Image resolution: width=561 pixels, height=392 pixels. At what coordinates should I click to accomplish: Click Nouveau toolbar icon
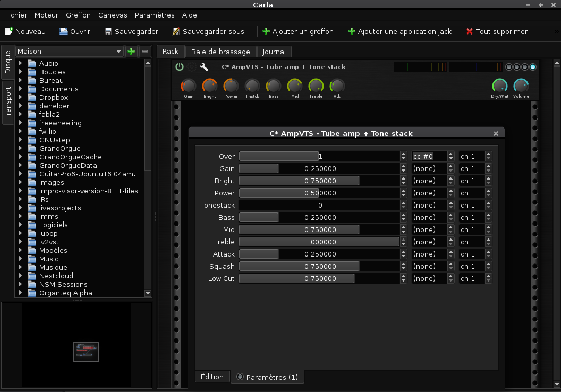(10, 31)
